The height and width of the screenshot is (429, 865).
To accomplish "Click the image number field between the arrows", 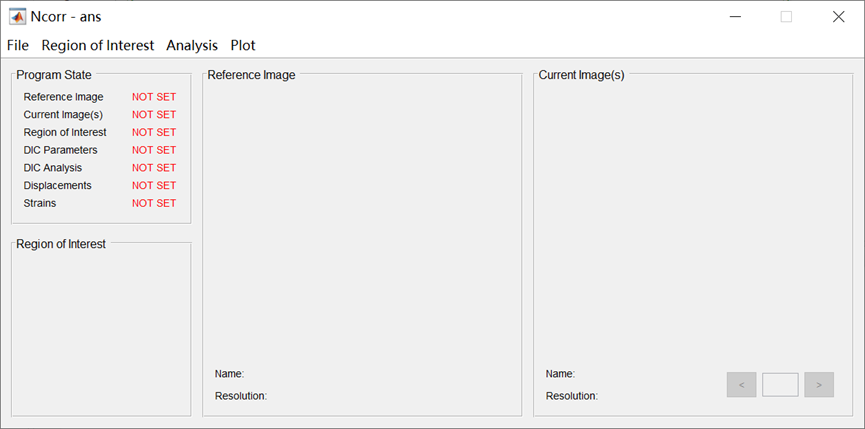I will point(780,384).
